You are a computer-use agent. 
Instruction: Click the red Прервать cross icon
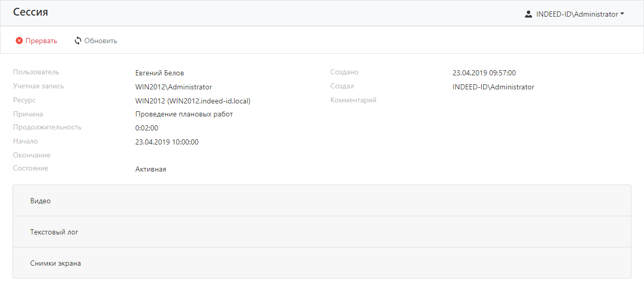point(19,41)
